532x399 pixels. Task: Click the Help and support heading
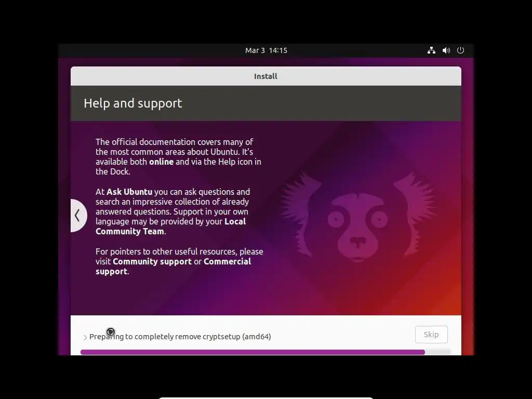[132, 103]
